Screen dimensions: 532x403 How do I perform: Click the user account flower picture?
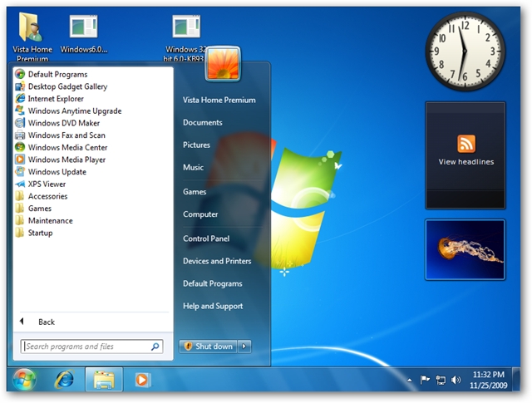coord(223,64)
